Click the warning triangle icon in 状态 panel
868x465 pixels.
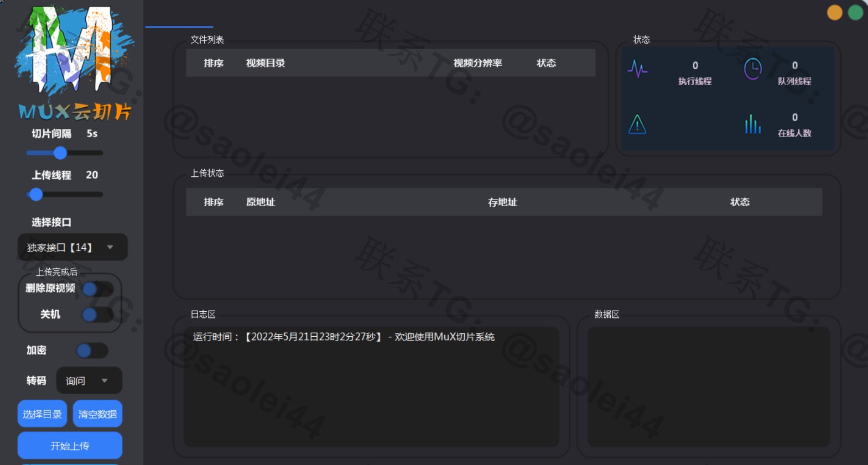click(x=637, y=124)
